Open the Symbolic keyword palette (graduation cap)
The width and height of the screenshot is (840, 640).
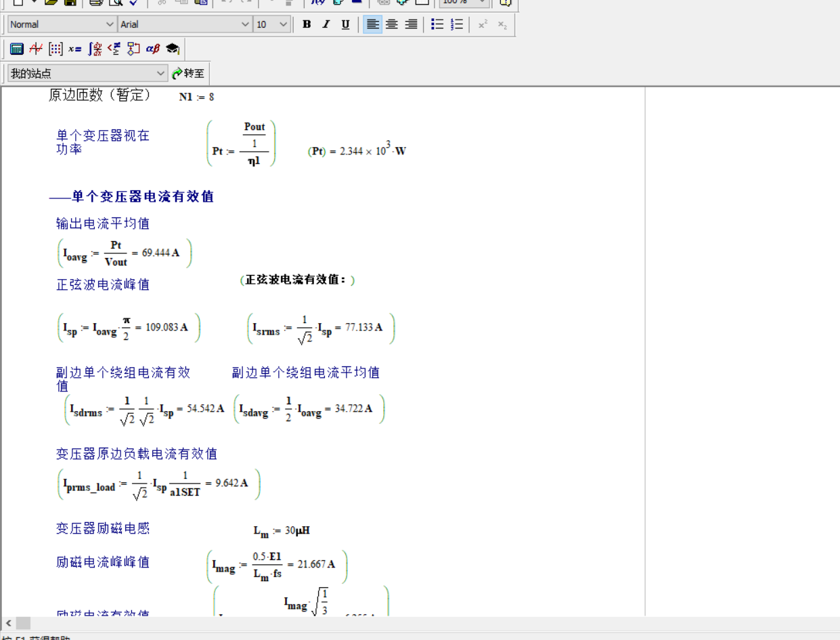tap(173, 49)
